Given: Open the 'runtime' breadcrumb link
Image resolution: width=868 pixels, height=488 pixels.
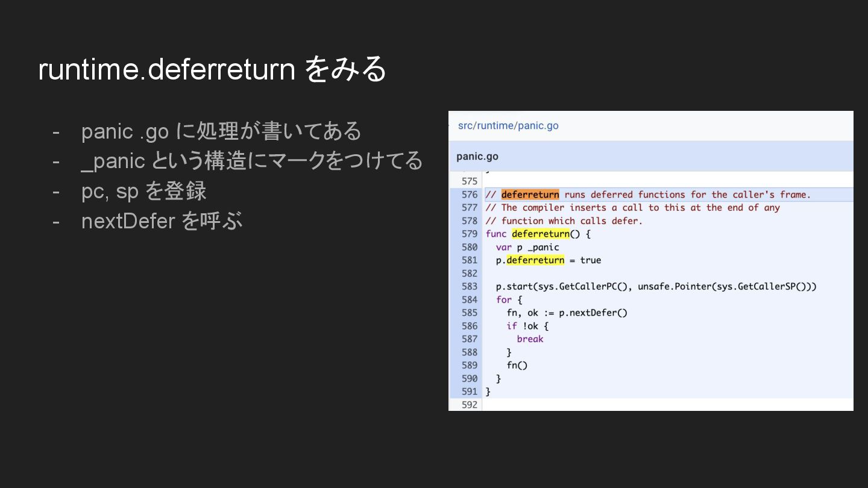Looking at the screenshot, I should pyautogui.click(x=495, y=126).
